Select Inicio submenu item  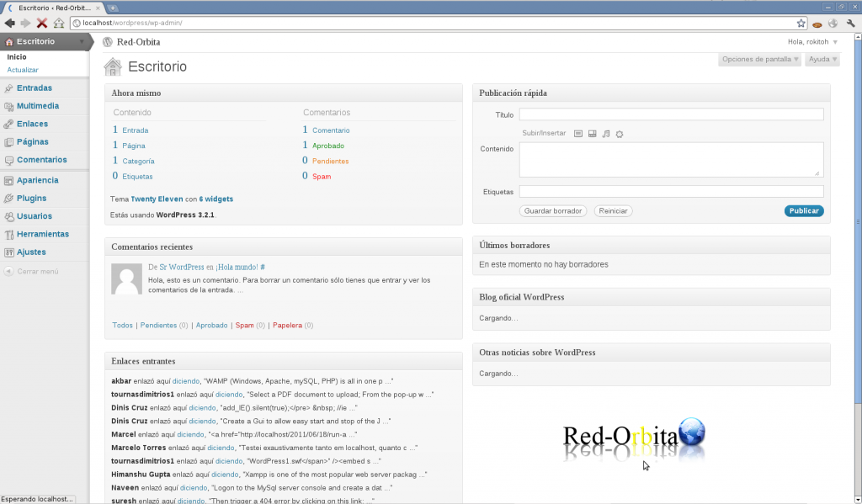(x=17, y=57)
